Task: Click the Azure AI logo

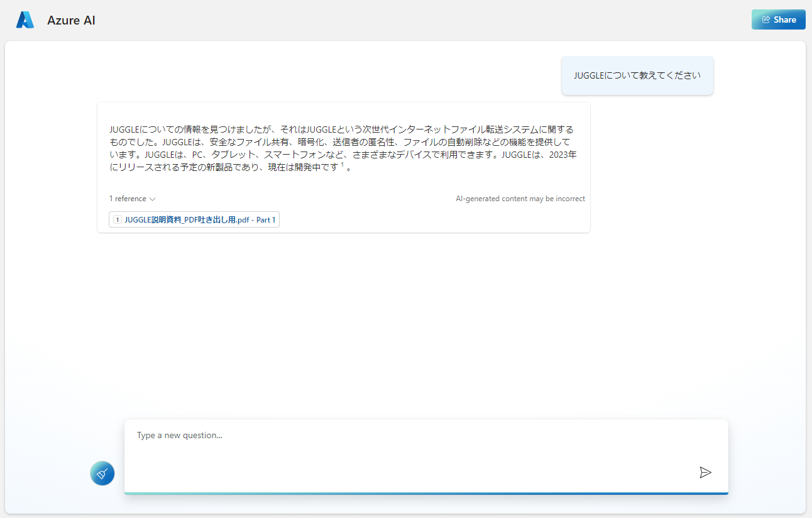Action: (24, 19)
